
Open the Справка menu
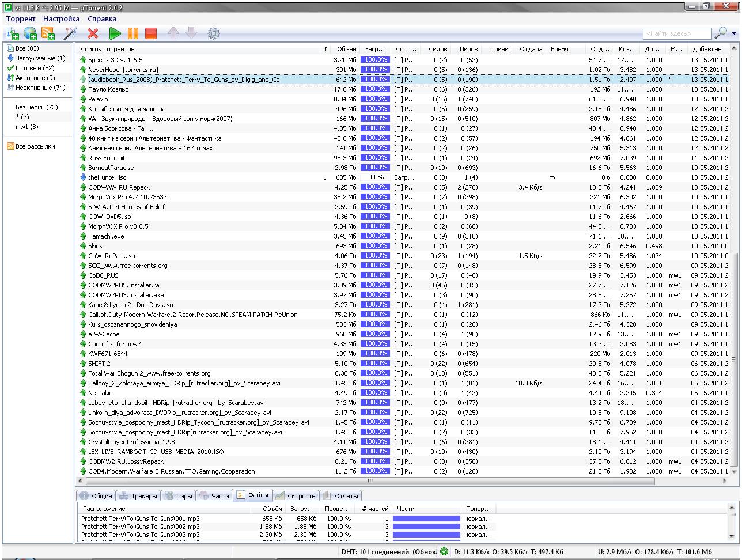102,19
